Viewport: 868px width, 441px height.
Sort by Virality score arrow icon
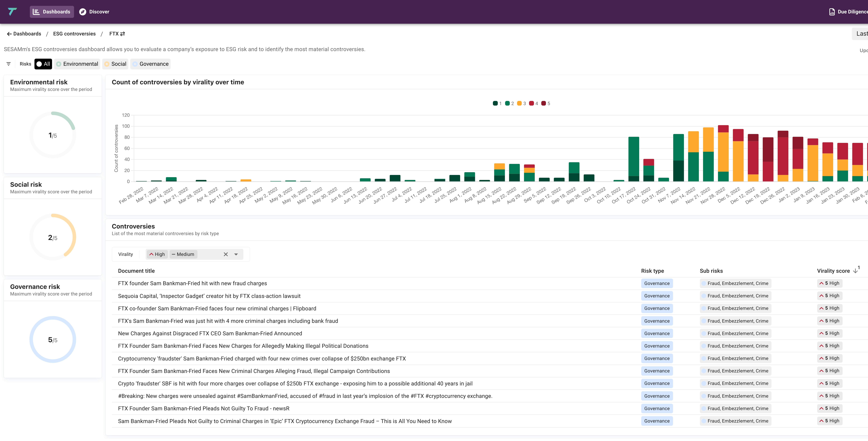(x=855, y=271)
